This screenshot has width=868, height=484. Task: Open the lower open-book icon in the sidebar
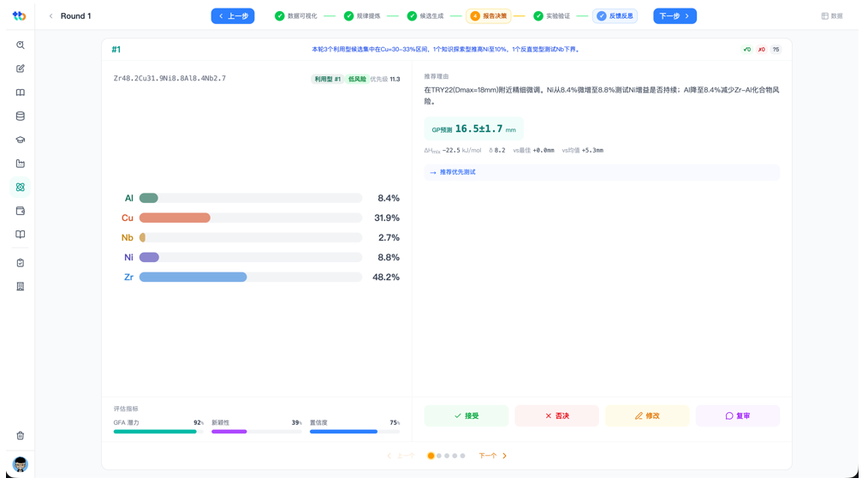(21, 234)
